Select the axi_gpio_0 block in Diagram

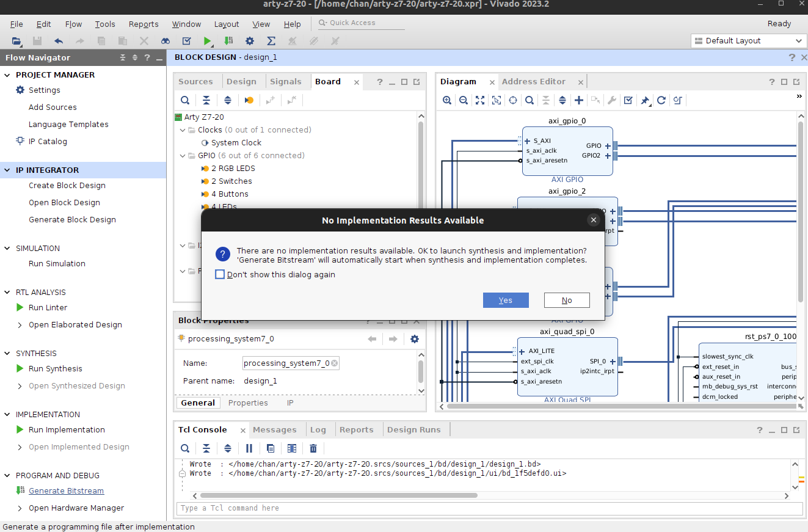click(567, 151)
